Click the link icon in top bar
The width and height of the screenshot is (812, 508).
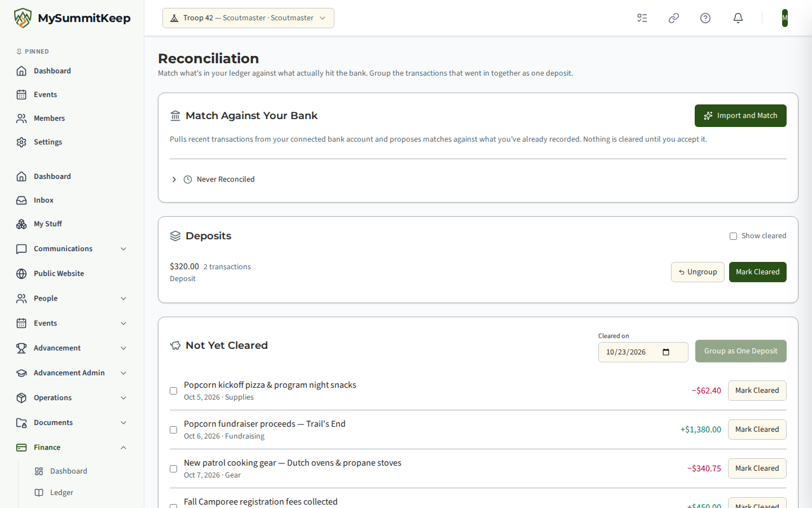(674, 18)
